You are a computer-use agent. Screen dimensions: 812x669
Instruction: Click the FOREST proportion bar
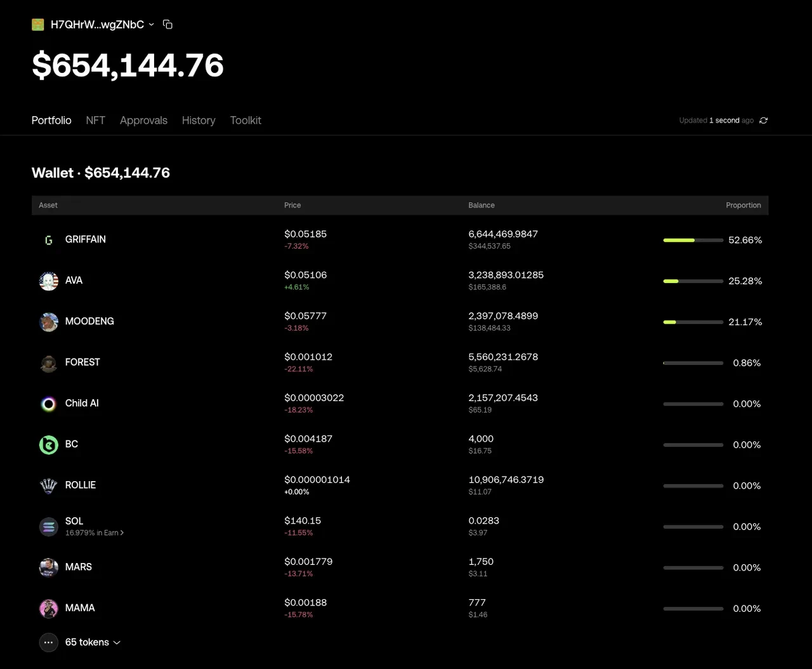tap(693, 362)
